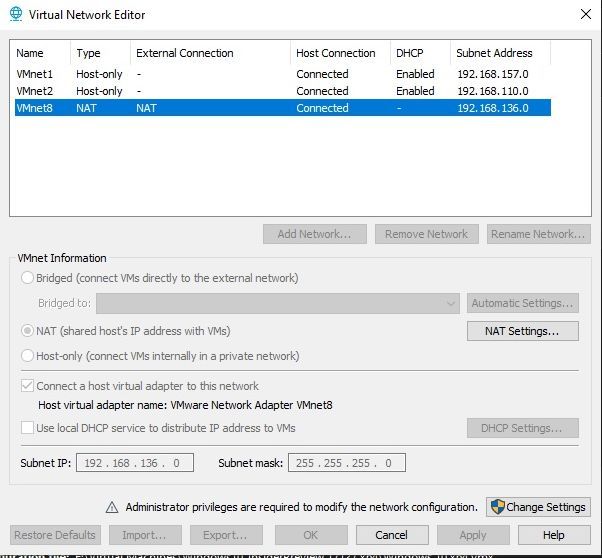Image resolution: width=602 pixels, height=558 pixels.
Task: Select the Host-only radio button
Action: point(27,356)
